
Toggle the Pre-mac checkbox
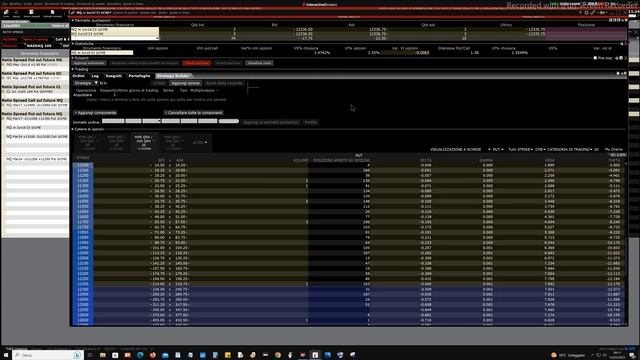(x=595, y=58)
